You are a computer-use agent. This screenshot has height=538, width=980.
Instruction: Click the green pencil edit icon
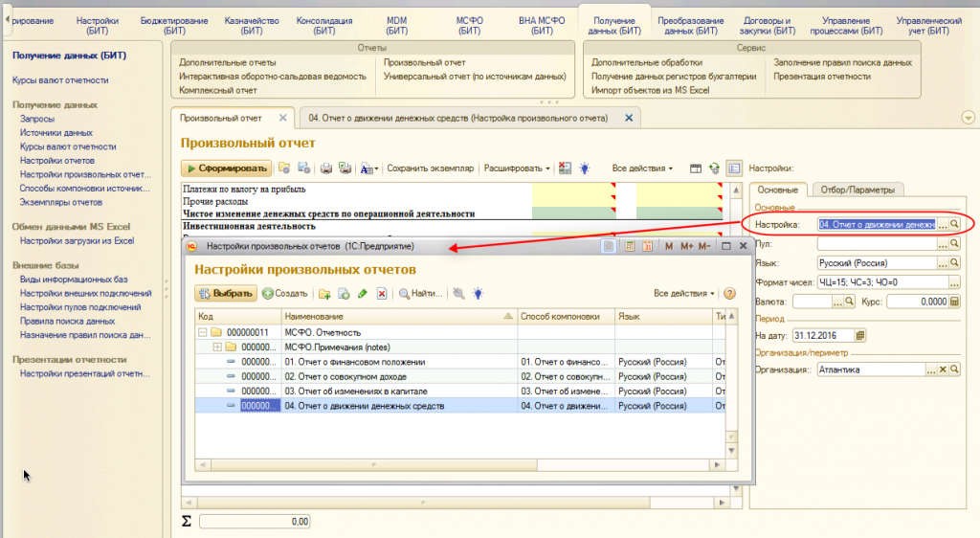363,294
